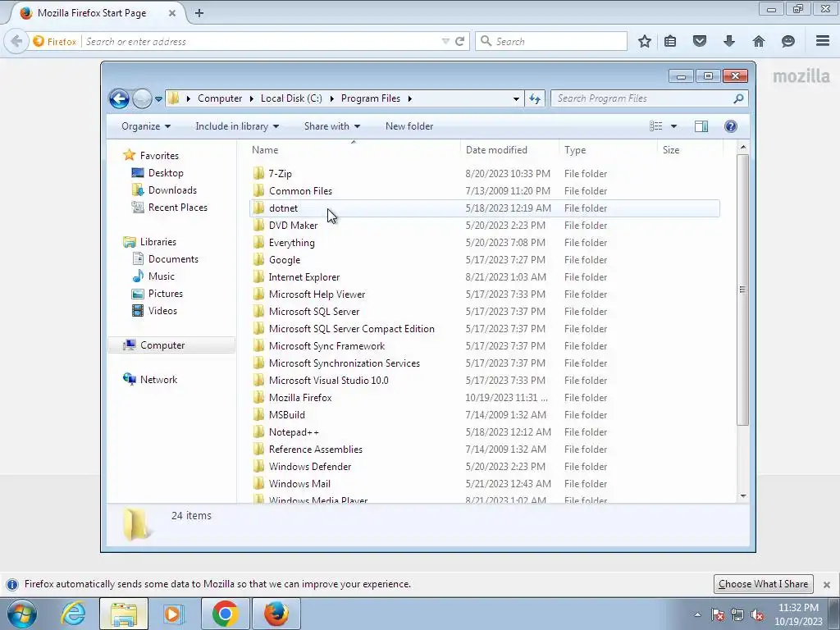Click Windows Explorer taskbar icon
The image size is (840, 630).
click(x=124, y=614)
